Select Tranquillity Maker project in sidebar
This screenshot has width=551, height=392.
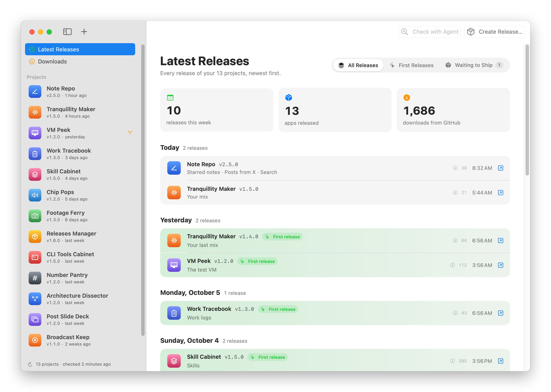click(80, 112)
